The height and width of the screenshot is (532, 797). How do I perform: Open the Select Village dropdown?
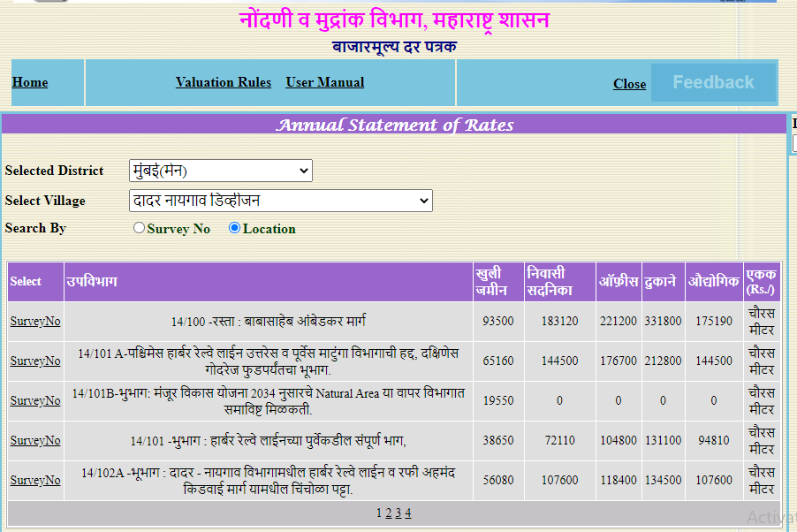coord(281,201)
